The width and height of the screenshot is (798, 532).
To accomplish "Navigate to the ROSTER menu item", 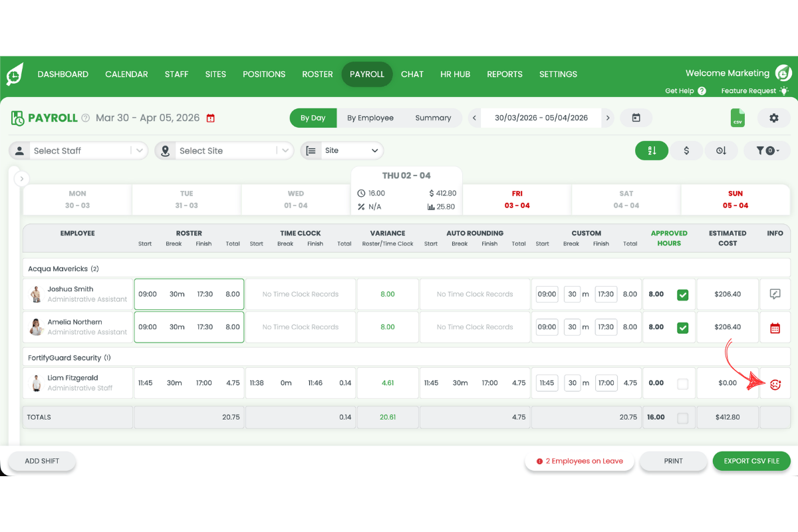I will tap(317, 74).
